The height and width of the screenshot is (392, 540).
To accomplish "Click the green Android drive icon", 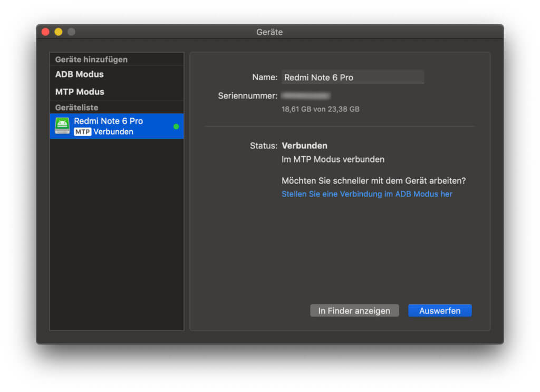I will 62,126.
